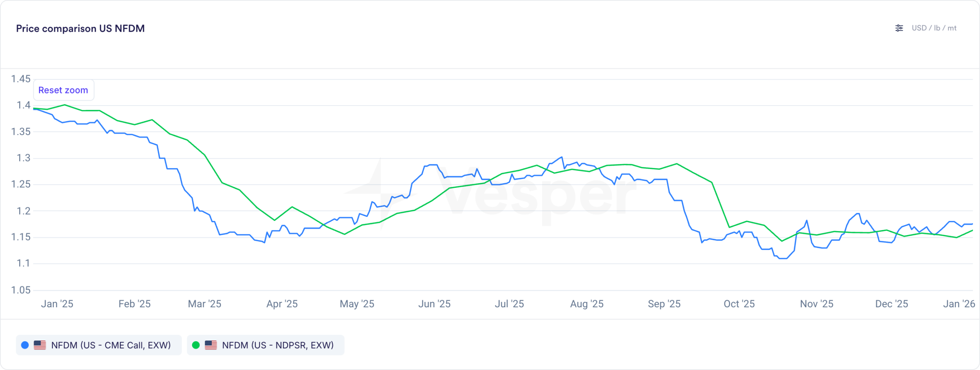Click the Price comparison US NFDM title
This screenshot has height=370, width=980.
coord(80,29)
